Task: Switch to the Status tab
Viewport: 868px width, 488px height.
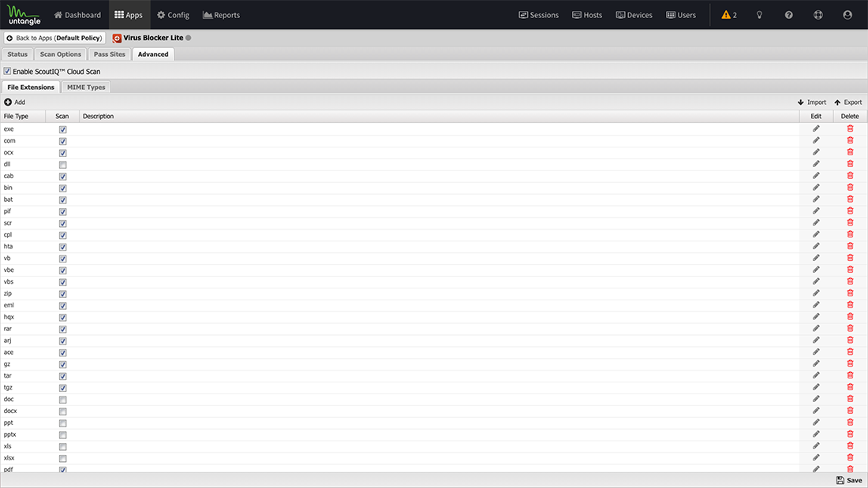Action: 17,54
